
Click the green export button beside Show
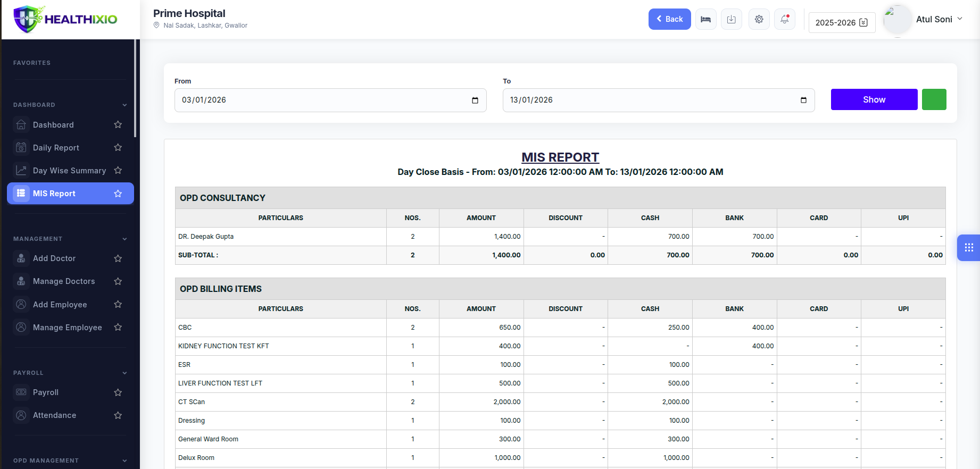click(934, 99)
